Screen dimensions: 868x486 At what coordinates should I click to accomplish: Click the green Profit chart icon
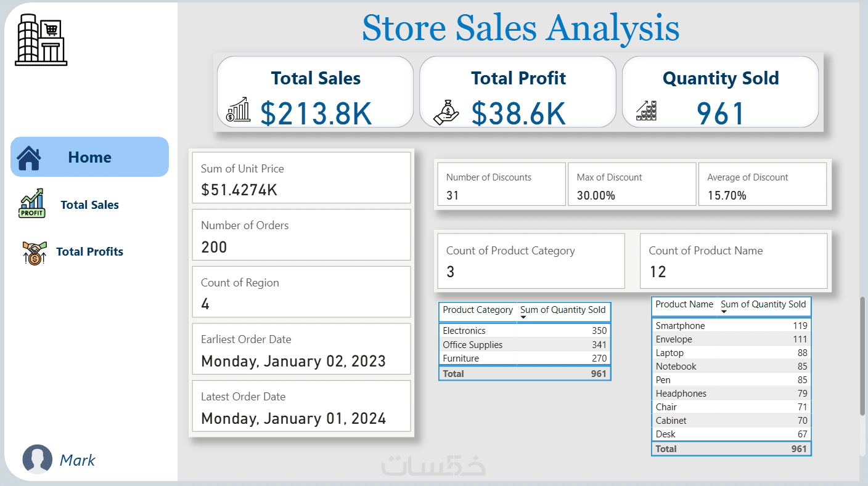click(32, 204)
